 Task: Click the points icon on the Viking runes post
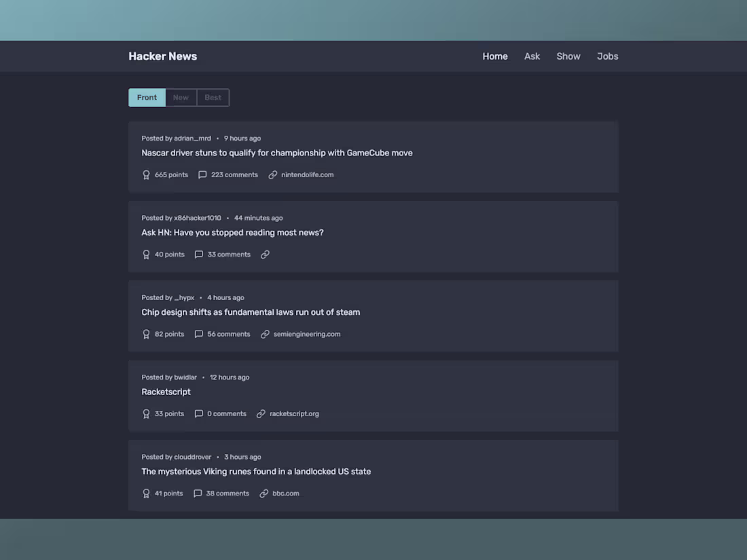[x=146, y=493]
